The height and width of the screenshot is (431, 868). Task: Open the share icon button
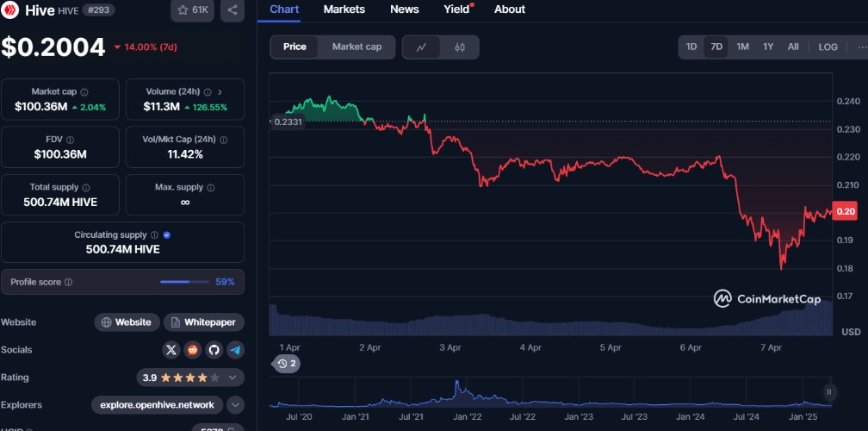click(232, 10)
